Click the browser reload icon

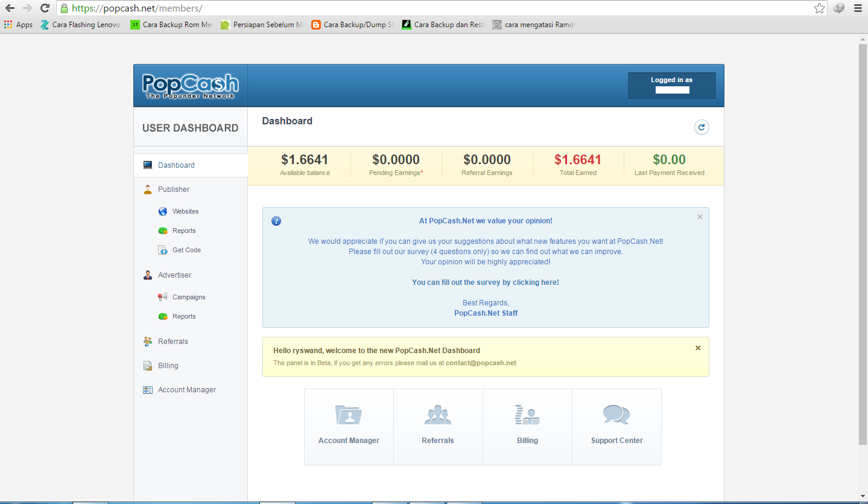43,8
